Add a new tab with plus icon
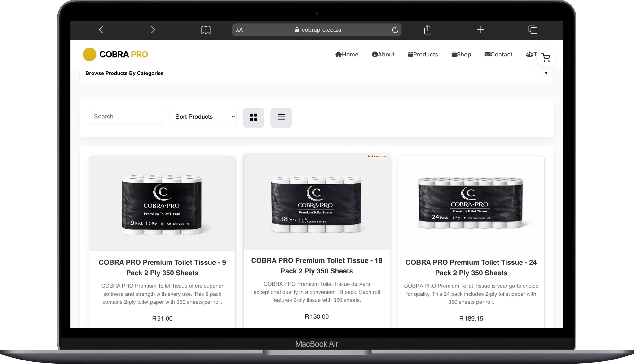Image resolution: width=634 pixels, height=364 pixels. [x=480, y=30]
